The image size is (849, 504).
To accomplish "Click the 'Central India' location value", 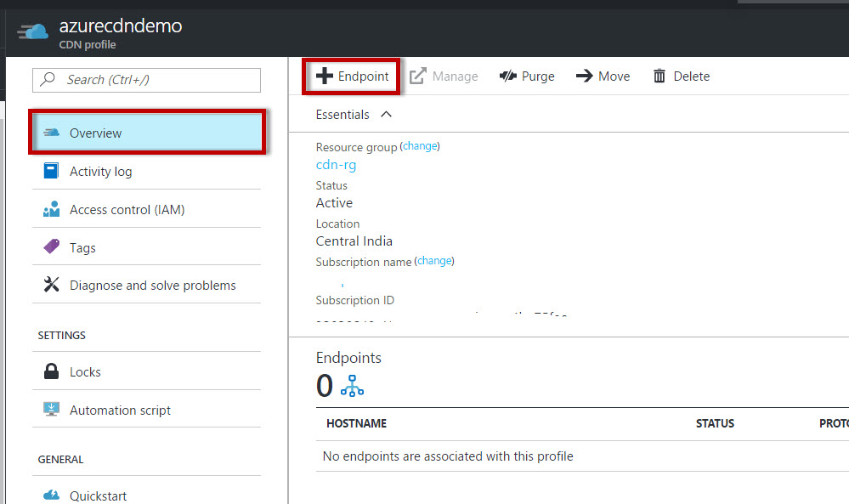I will tap(354, 241).
